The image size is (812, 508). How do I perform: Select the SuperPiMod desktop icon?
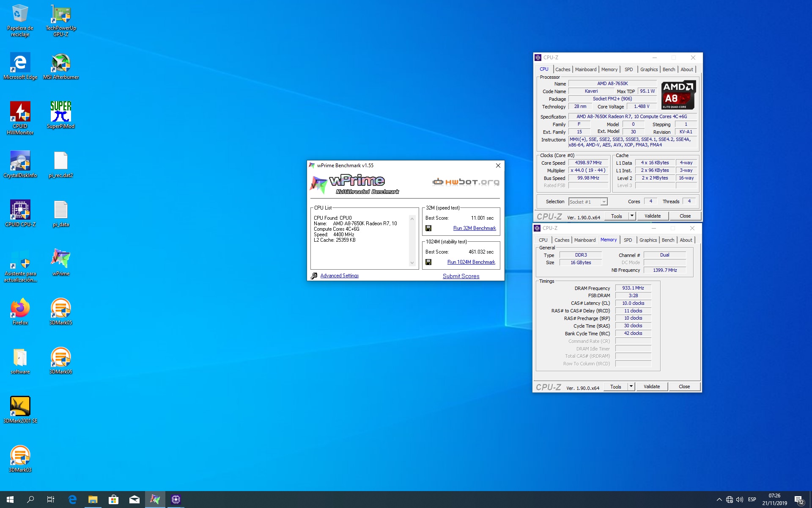61,115
